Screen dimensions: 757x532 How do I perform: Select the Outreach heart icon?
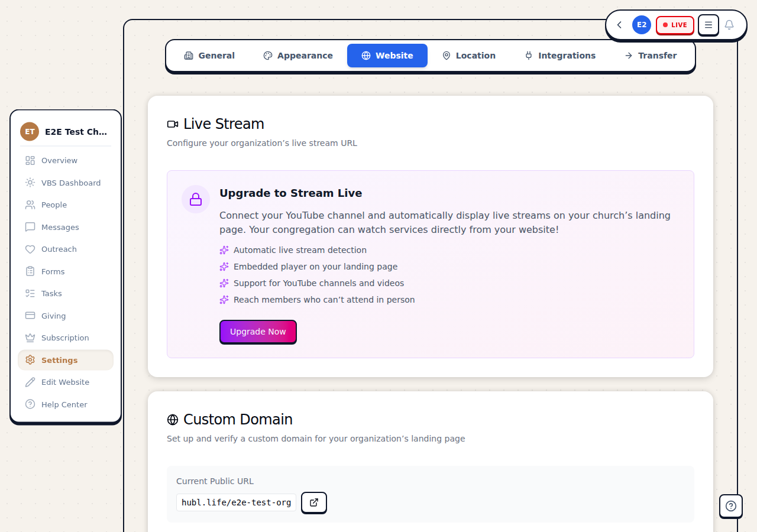(x=30, y=249)
